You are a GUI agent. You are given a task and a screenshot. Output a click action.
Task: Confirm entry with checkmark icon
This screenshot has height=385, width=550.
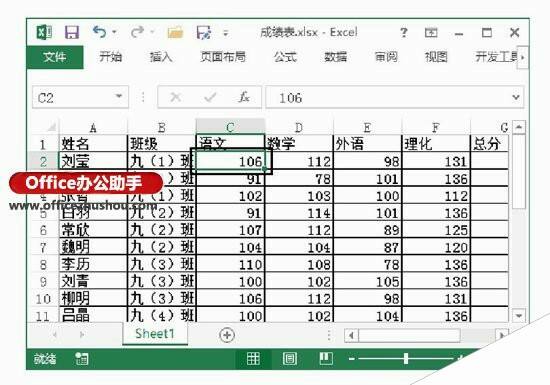(210, 97)
